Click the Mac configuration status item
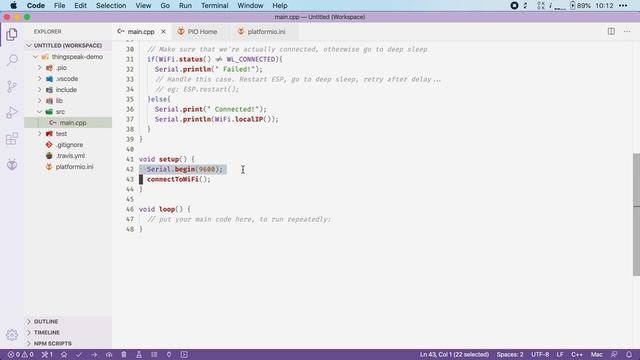640x360 pixels. click(597, 355)
